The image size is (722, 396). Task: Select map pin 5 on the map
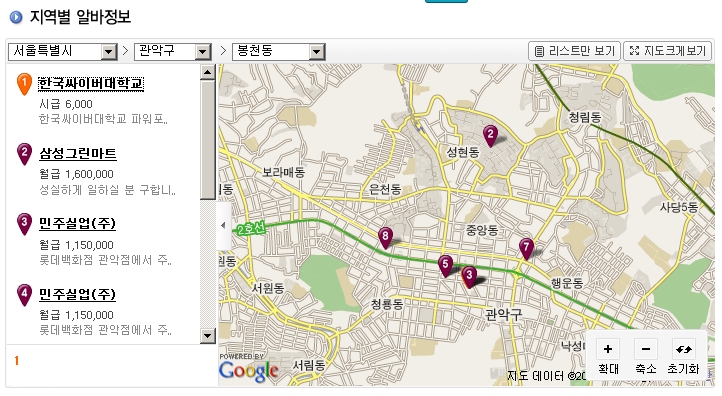(x=445, y=266)
